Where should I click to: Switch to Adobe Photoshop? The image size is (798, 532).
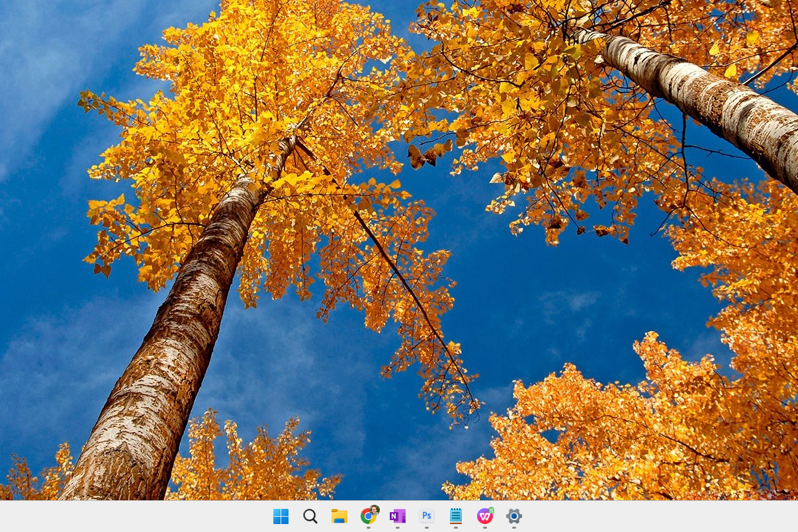(427, 516)
